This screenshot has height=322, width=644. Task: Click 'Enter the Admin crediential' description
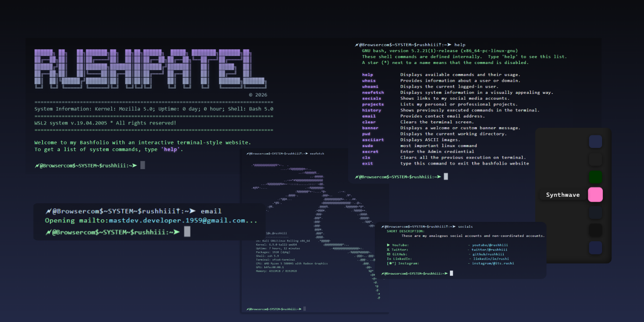(437, 151)
